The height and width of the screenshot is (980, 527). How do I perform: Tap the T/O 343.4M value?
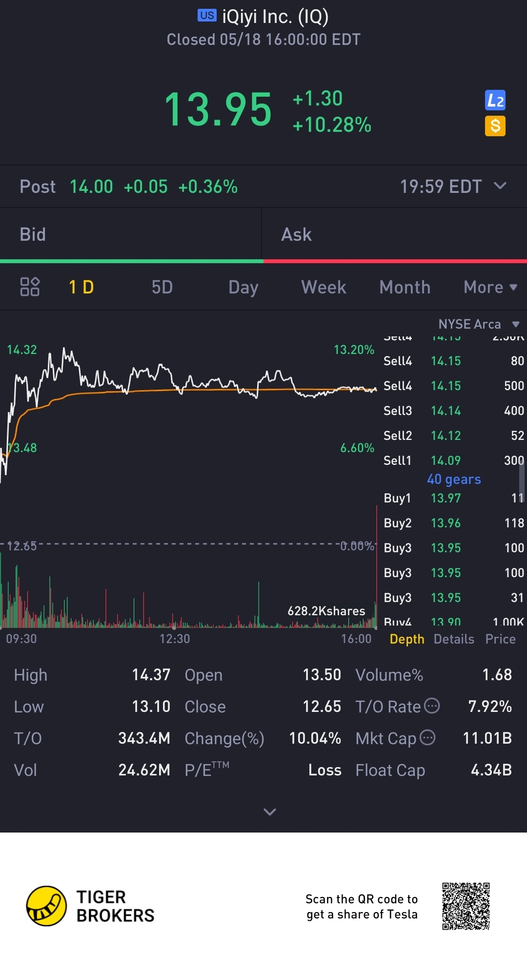pyautogui.click(x=144, y=738)
